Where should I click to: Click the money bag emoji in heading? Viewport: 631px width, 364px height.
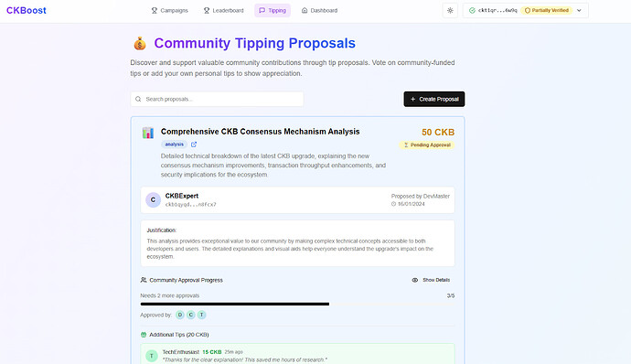click(x=140, y=43)
